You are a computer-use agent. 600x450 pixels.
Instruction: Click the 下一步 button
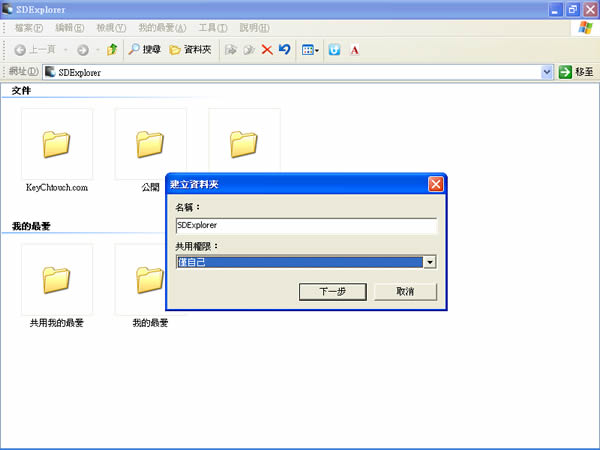pyautogui.click(x=333, y=292)
